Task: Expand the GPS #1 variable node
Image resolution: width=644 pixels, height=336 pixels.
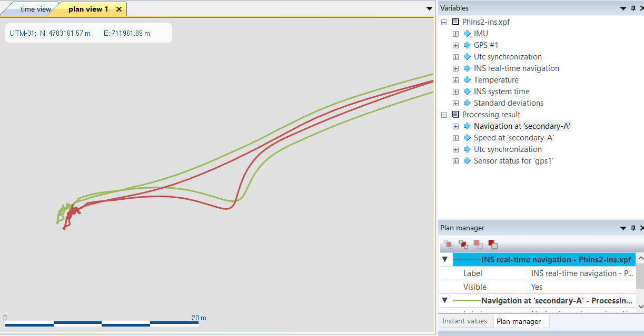Action: pos(456,45)
